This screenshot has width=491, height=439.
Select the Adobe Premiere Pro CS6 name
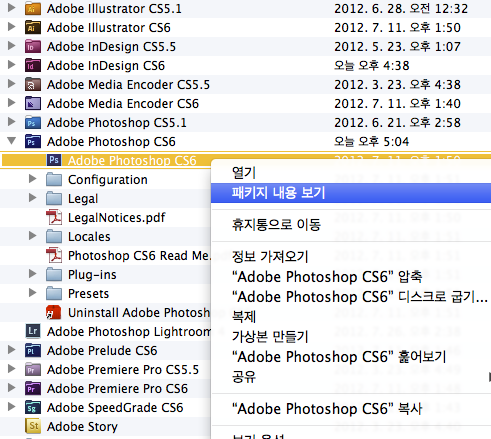tap(117, 389)
